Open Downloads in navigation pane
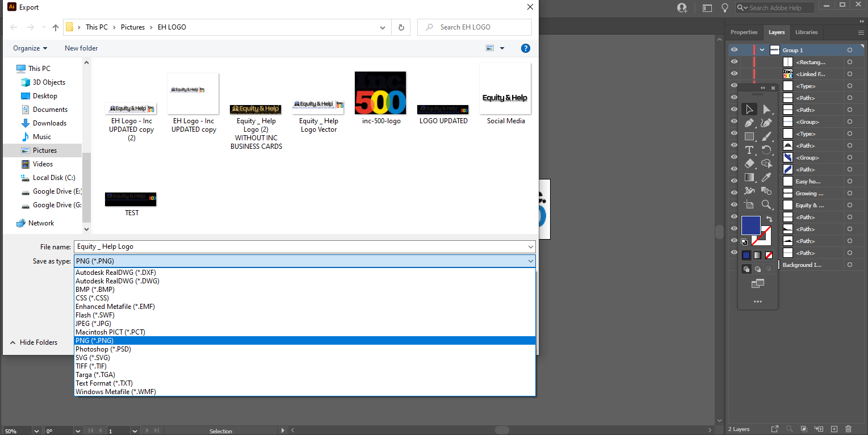 tap(49, 123)
